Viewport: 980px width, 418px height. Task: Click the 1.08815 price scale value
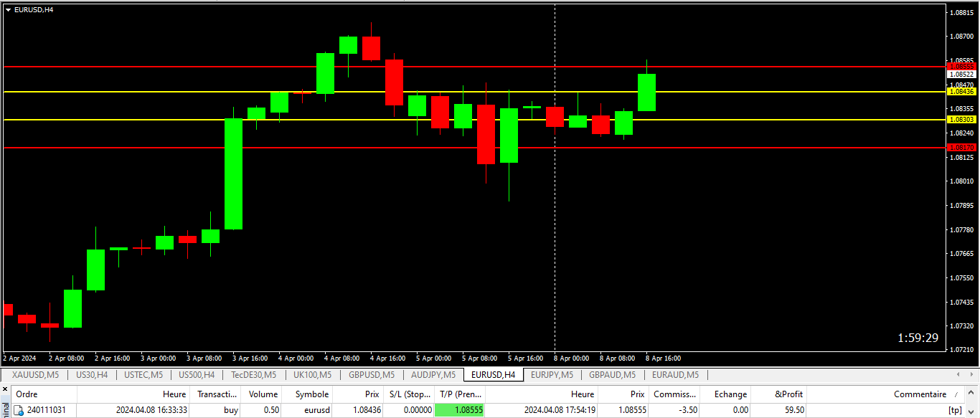point(962,12)
